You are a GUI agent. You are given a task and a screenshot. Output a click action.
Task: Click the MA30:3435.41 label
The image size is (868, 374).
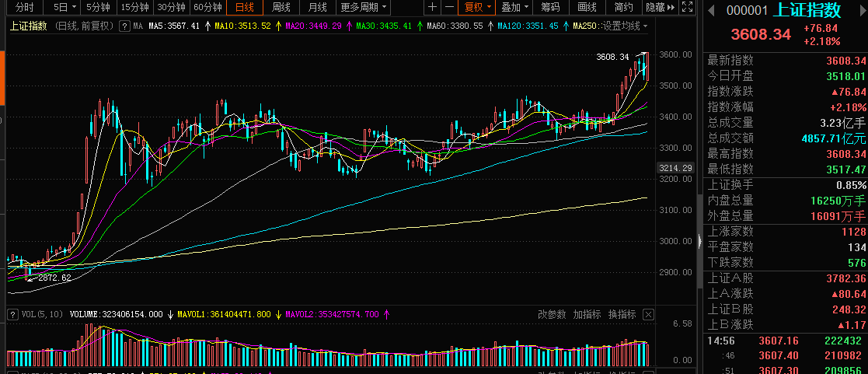(x=384, y=26)
